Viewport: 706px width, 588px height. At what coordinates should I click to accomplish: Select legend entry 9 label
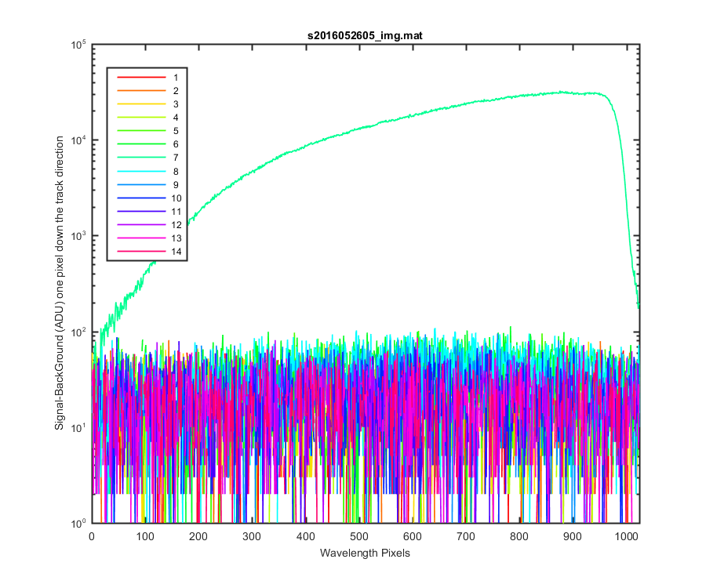click(x=176, y=185)
